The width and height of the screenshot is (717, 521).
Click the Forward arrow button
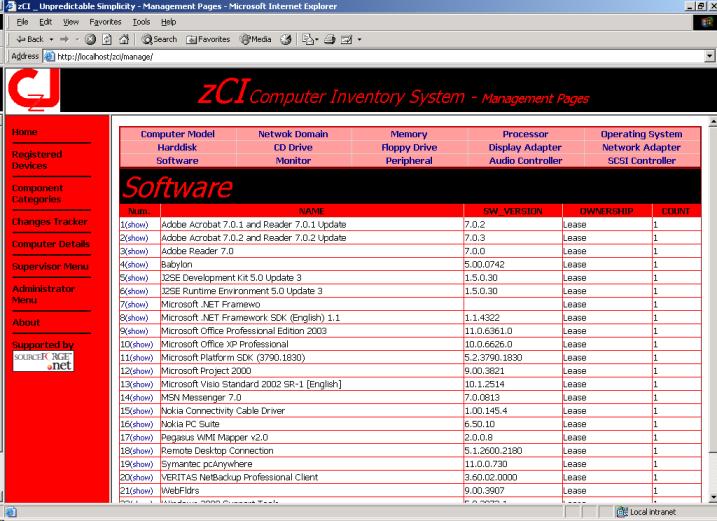[64, 39]
